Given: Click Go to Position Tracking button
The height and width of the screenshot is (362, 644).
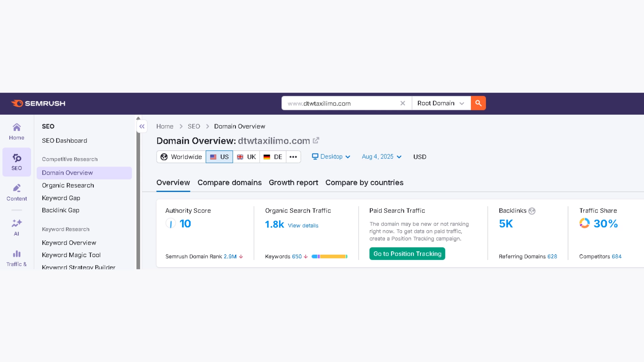Looking at the screenshot, I should [x=407, y=254].
